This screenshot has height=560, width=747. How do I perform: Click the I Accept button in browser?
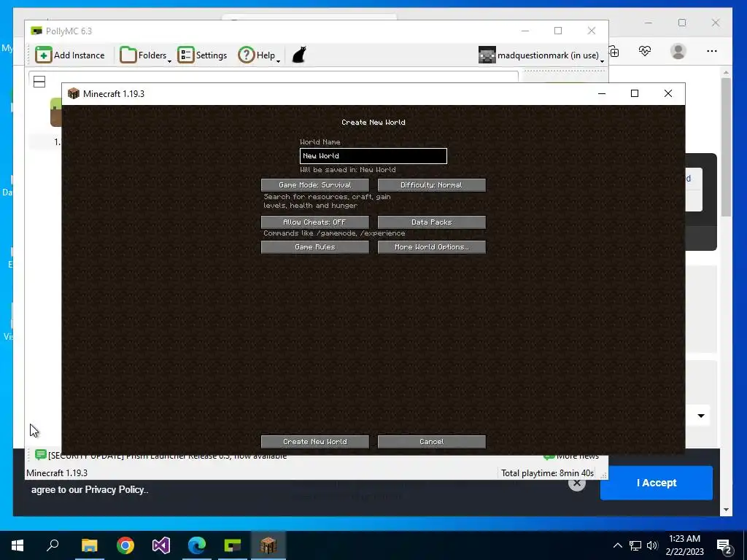656,483
